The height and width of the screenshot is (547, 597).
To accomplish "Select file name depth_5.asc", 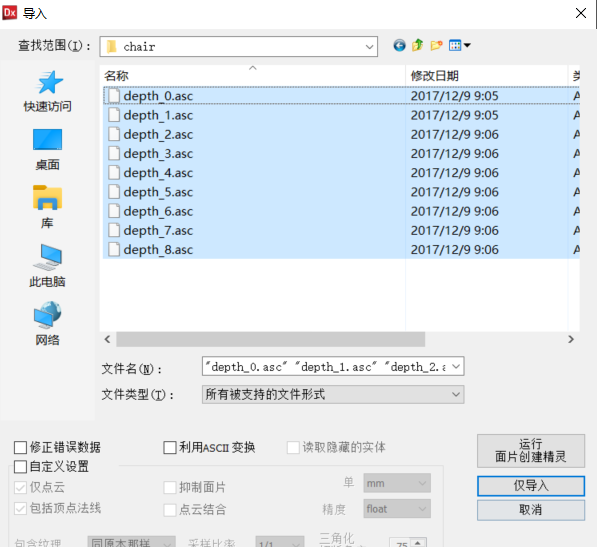I will [158, 192].
